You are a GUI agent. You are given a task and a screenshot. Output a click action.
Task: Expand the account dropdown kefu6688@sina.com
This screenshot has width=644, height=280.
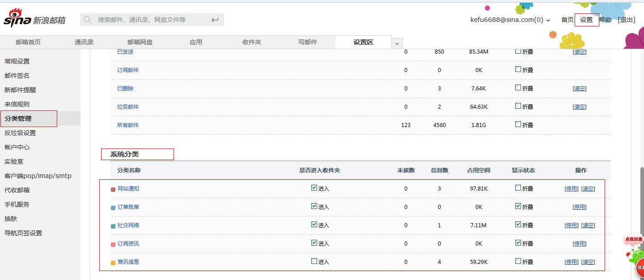pyautogui.click(x=548, y=20)
